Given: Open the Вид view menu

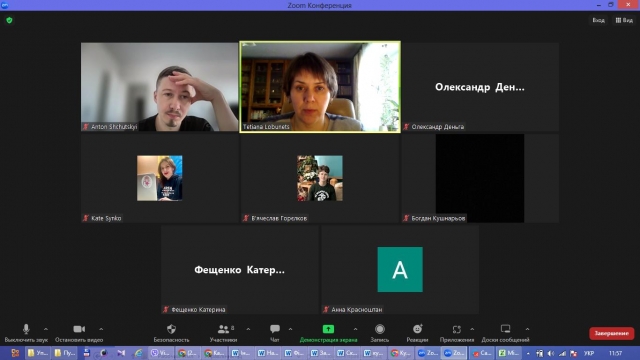Looking at the screenshot, I should click(x=624, y=20).
